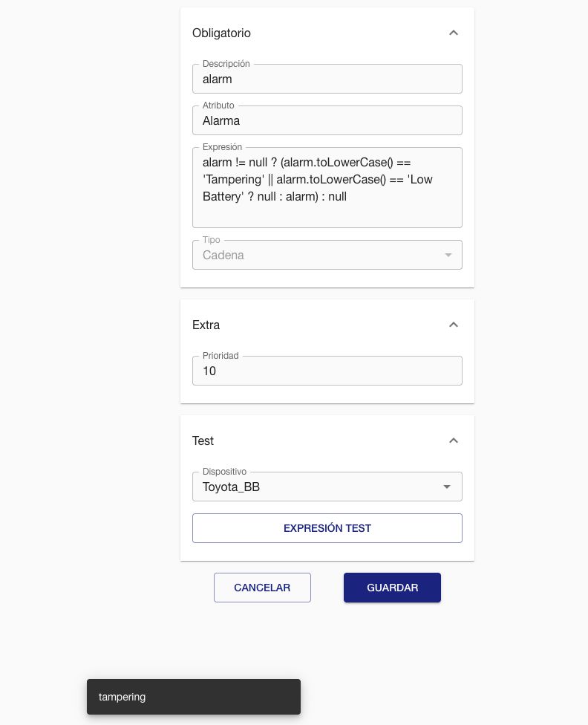
Task: Save with the GUARDAR button
Action: click(x=392, y=588)
